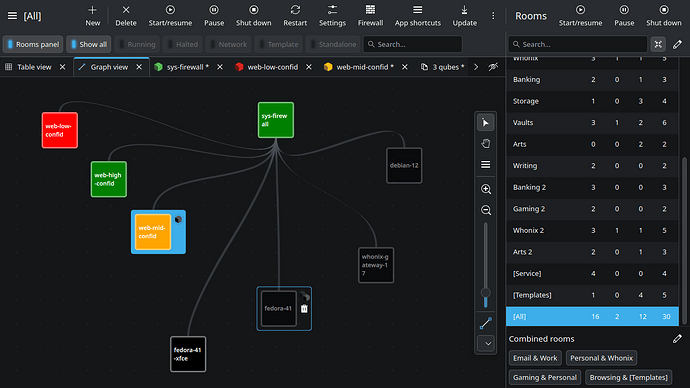
Task: Click the Restart button
Action: tap(295, 16)
